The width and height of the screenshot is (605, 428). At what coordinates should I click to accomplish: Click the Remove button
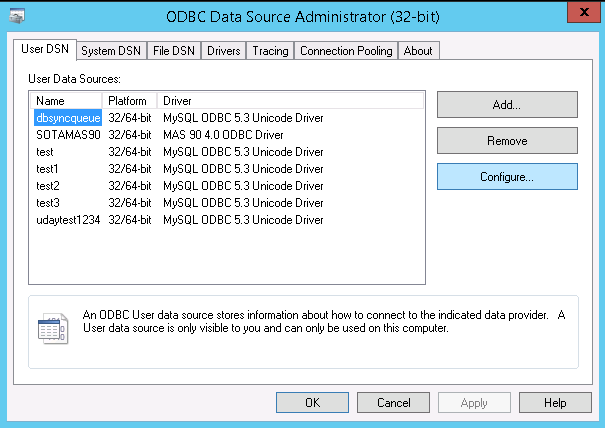pyautogui.click(x=507, y=141)
